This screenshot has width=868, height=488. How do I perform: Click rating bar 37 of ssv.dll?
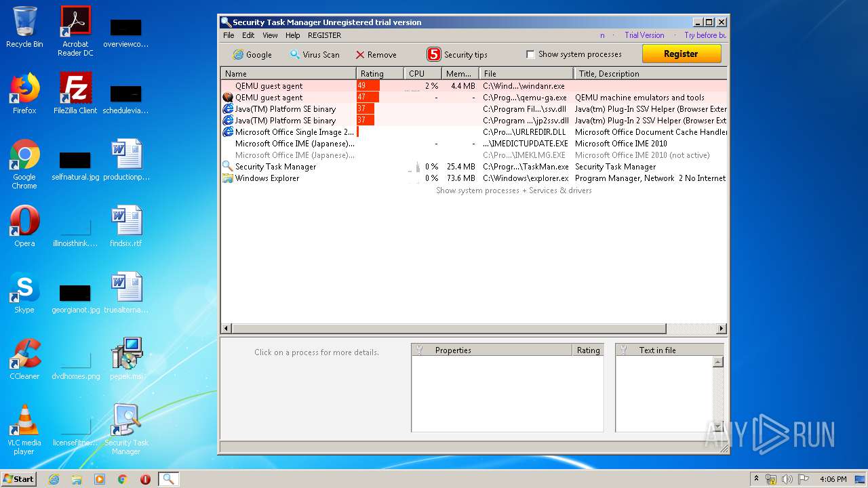(x=366, y=109)
